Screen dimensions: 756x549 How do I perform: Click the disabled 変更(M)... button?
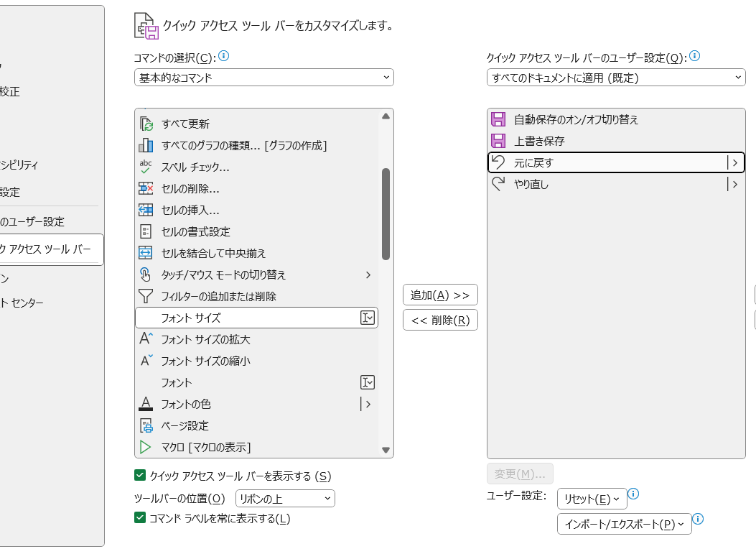tap(520, 474)
